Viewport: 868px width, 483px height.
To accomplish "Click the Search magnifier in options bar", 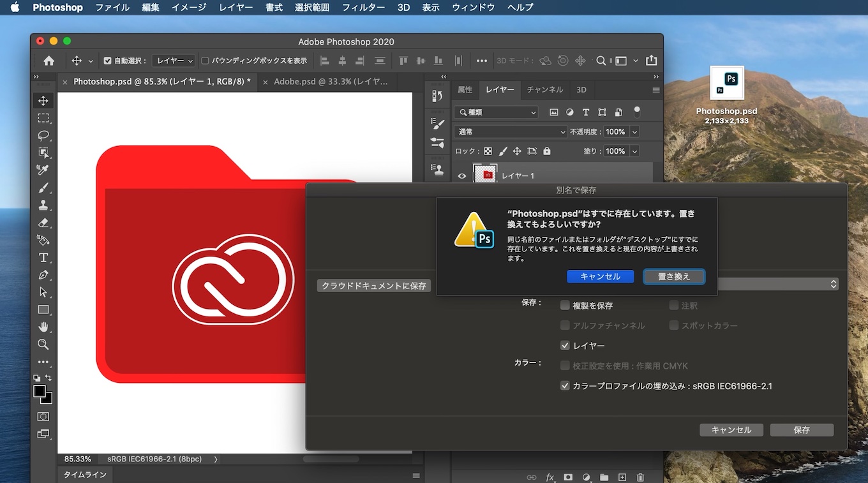I will pyautogui.click(x=601, y=61).
